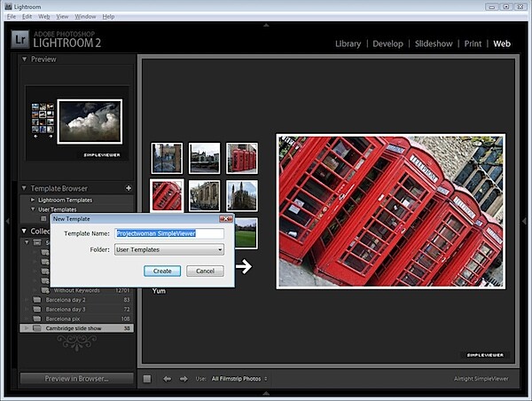Image resolution: width=532 pixels, height=401 pixels.
Task: Go to next photo with right arrow
Action: 184,379
